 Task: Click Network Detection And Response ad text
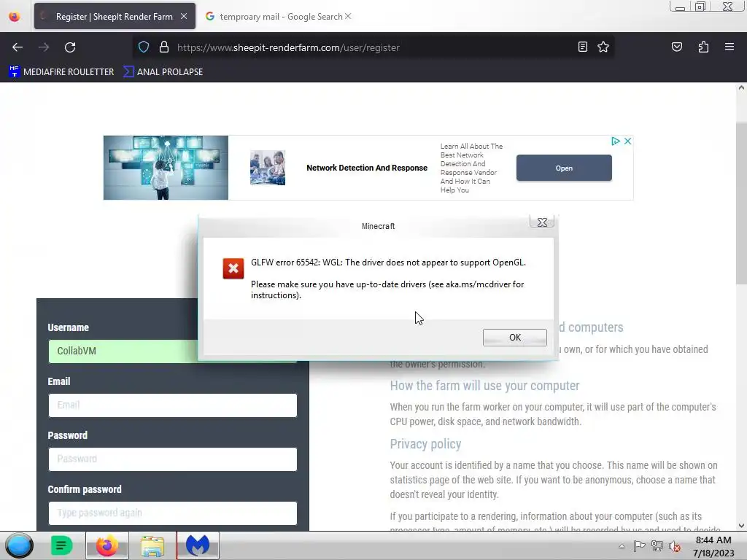pos(367,168)
